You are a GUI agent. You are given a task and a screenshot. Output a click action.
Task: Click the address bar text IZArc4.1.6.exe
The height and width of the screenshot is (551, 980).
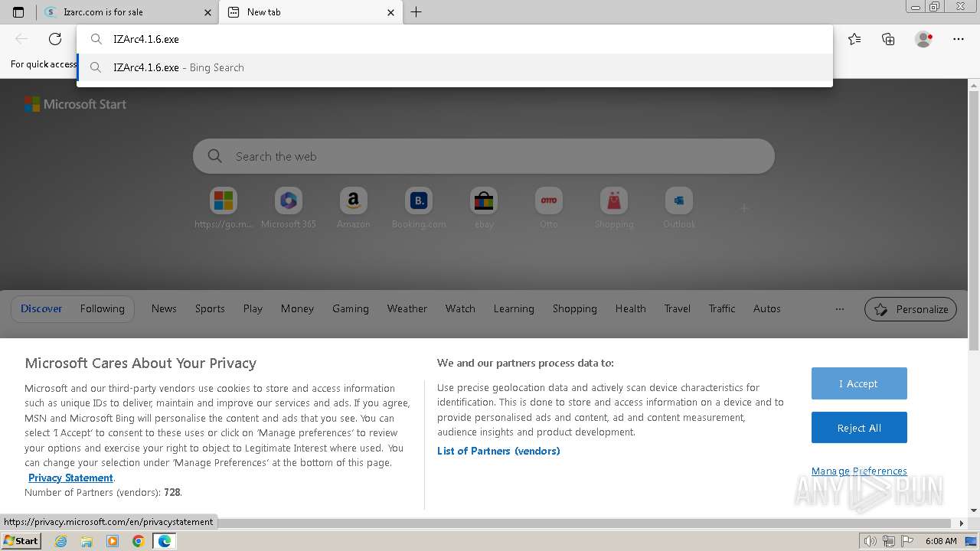pos(146,39)
